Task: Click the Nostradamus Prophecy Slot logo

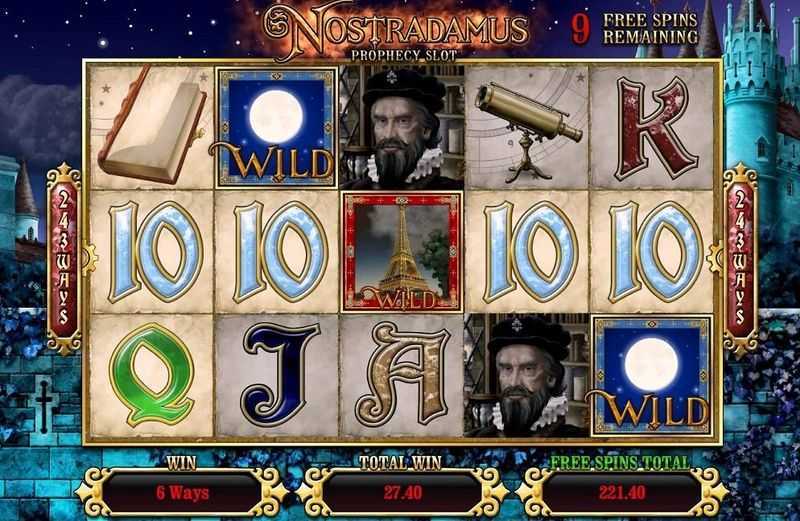Action: 395,32
